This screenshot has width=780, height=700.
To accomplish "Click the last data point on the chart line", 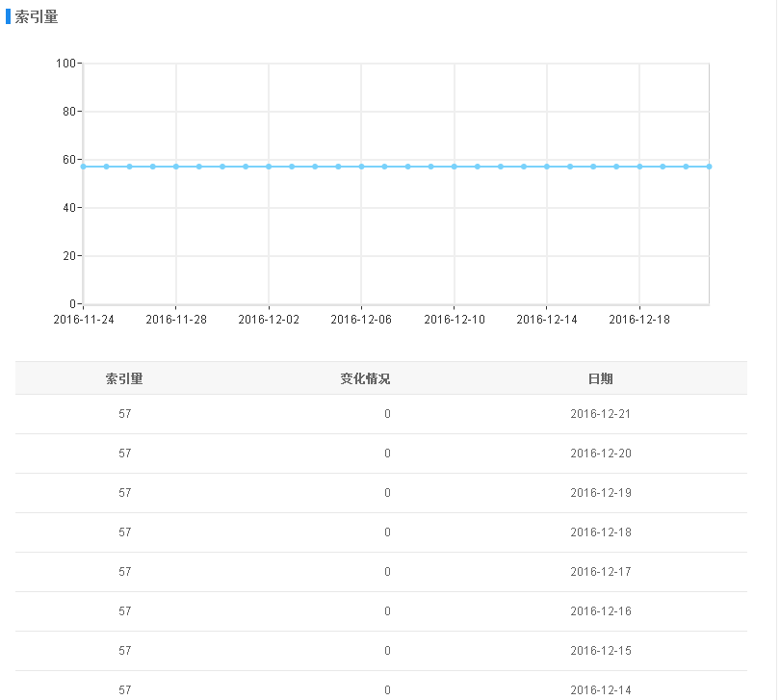I will pos(709,167).
